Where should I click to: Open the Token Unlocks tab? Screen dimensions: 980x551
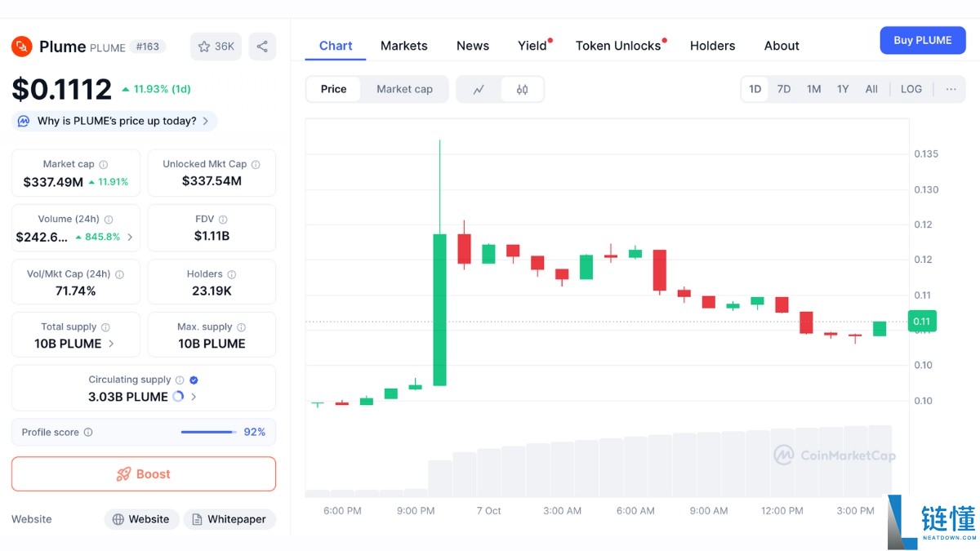(618, 46)
